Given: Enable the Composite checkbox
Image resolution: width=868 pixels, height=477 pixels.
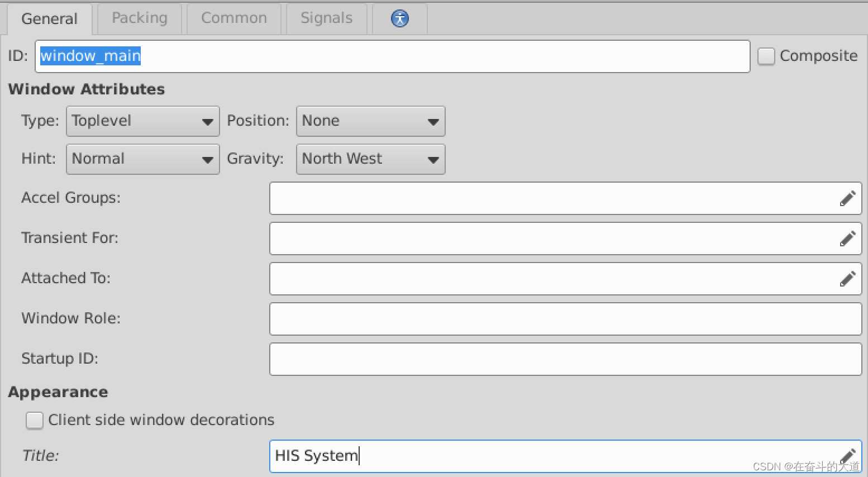Looking at the screenshot, I should [766, 56].
